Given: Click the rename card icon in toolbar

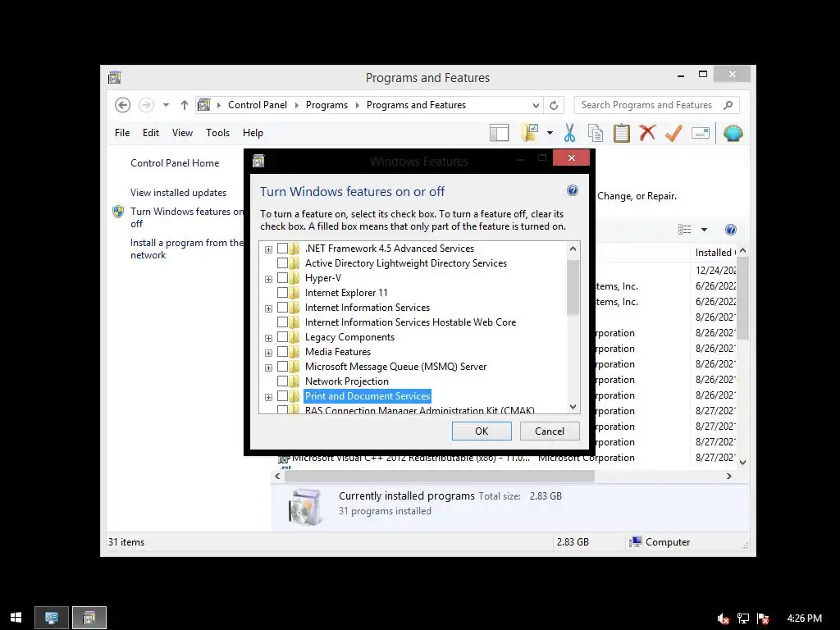Looking at the screenshot, I should 701,133.
